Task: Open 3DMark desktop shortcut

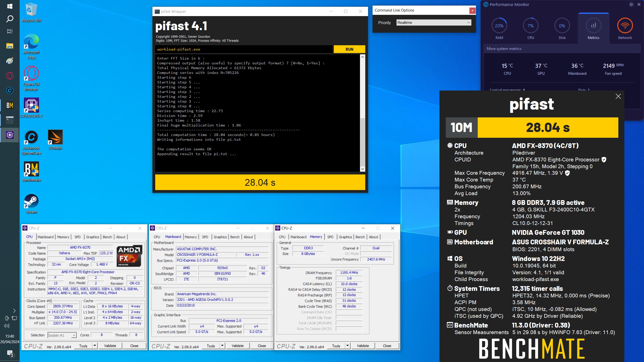Action: (55, 140)
